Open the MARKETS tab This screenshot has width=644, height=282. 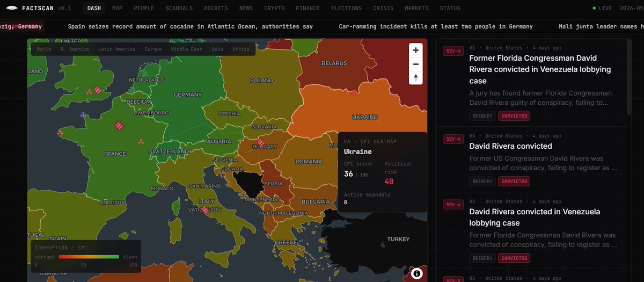pyautogui.click(x=417, y=9)
